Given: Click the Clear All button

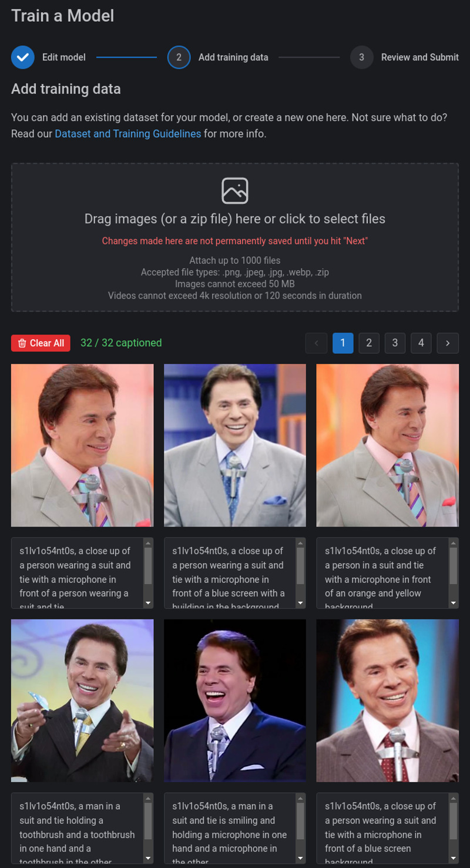Looking at the screenshot, I should coord(41,343).
